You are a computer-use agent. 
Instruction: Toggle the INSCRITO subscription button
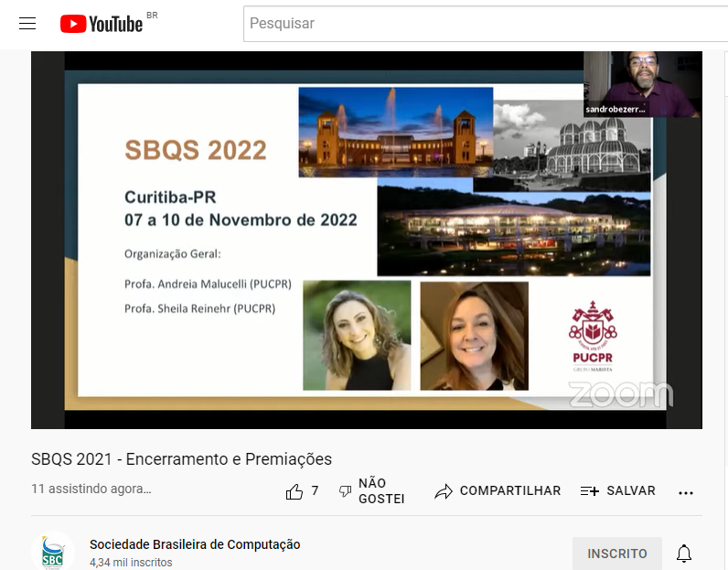pyautogui.click(x=616, y=554)
